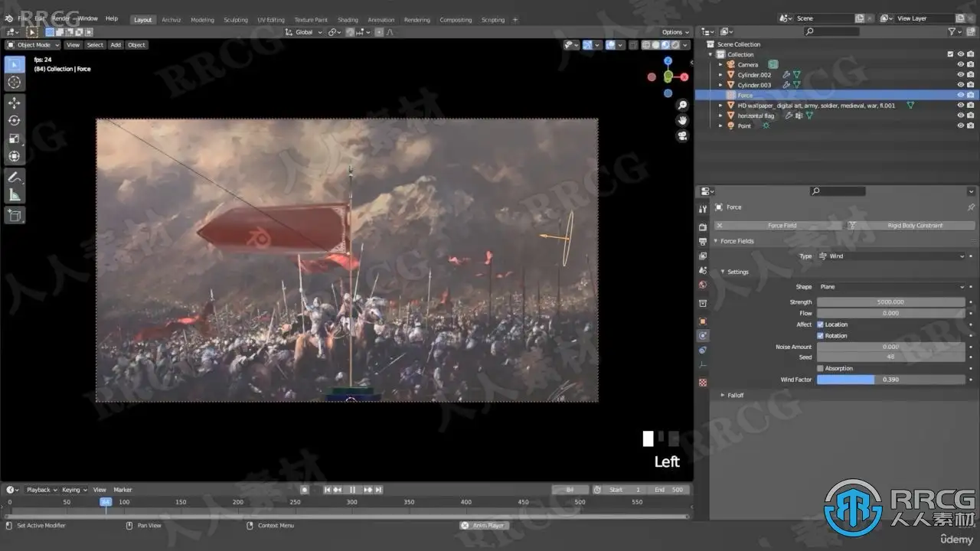Open the Scene properties tab
The width and height of the screenshot is (980, 551).
coord(703,271)
